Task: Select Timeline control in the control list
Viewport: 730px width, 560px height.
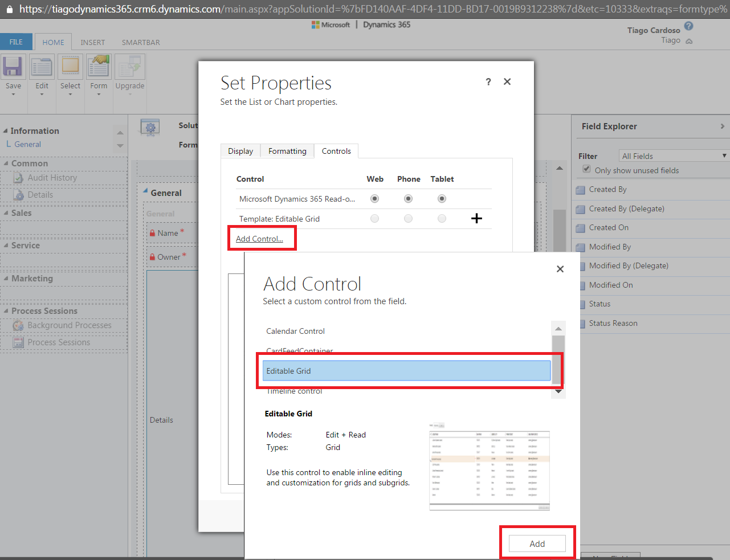Action: tap(294, 391)
